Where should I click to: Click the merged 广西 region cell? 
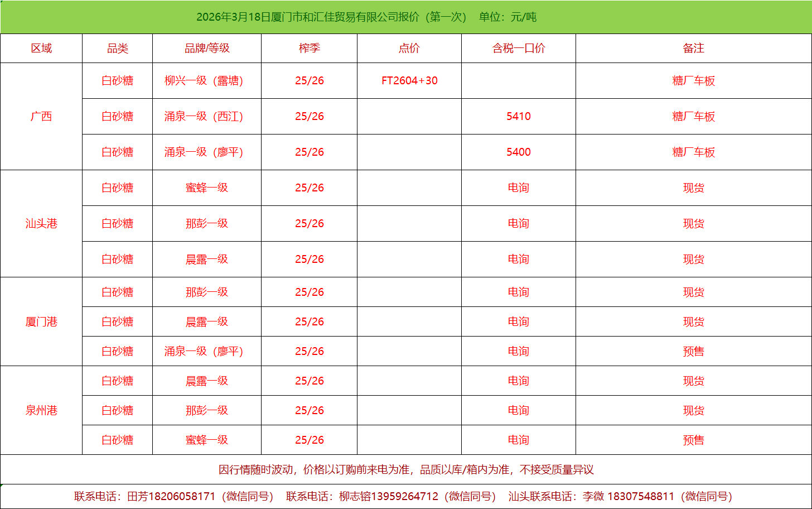point(41,117)
